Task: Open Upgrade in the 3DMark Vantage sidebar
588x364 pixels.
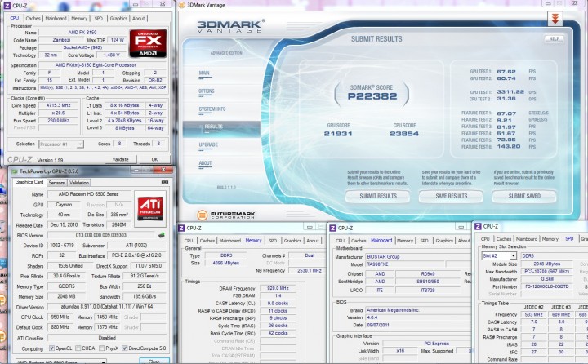Action: point(208,144)
